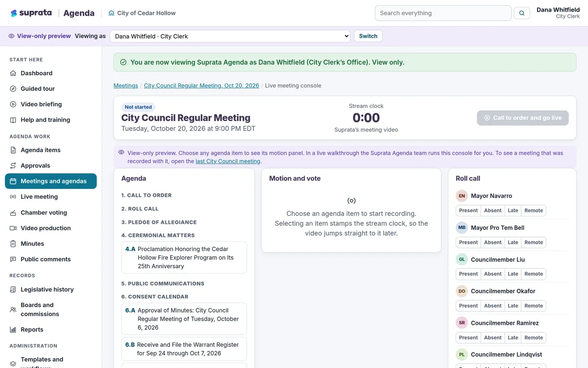Click the 0:00 stream clock value
The image size is (588, 368).
tap(366, 118)
